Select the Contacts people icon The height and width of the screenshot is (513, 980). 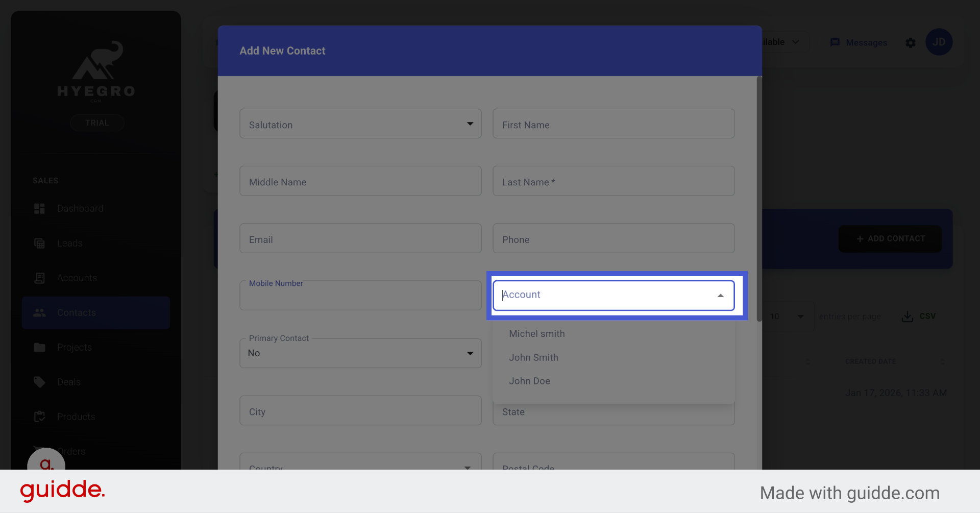pos(39,312)
